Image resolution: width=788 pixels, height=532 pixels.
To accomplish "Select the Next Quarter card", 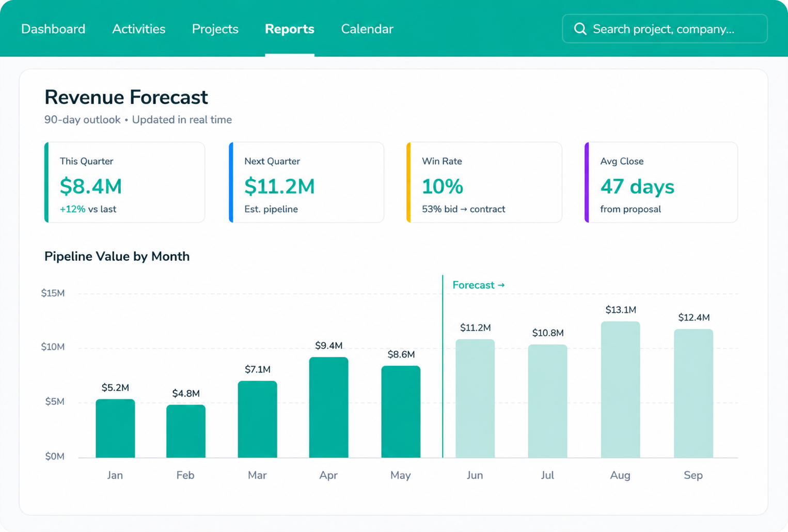I will tap(307, 182).
